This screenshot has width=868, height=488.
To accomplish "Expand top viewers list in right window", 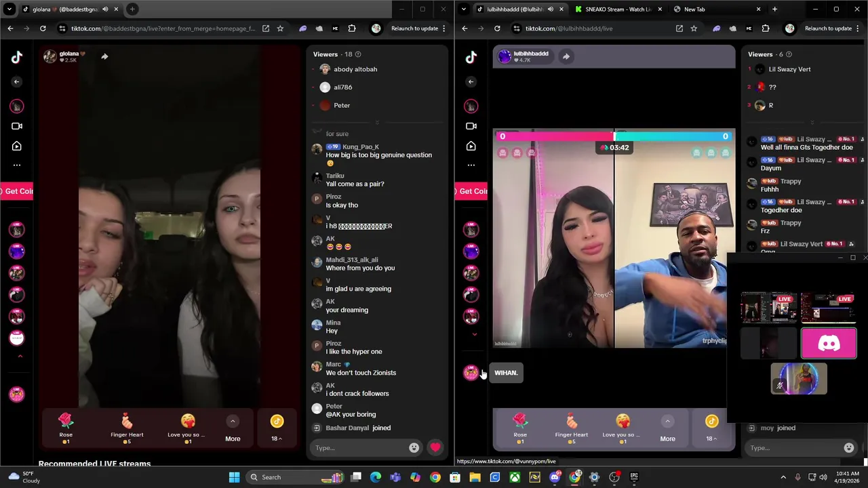I will click(812, 123).
